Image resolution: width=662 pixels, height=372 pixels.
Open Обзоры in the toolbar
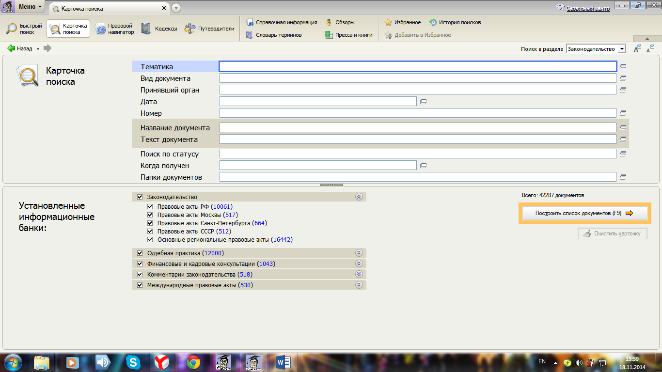coord(340,22)
